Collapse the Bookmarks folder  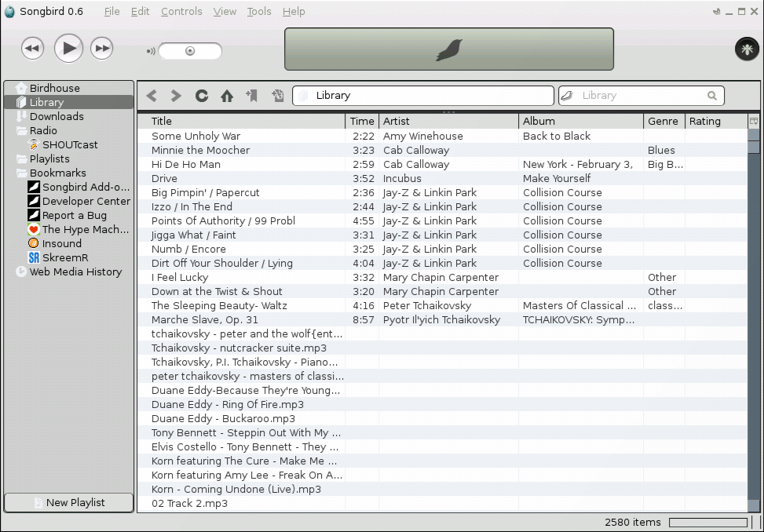[x=68, y=173]
